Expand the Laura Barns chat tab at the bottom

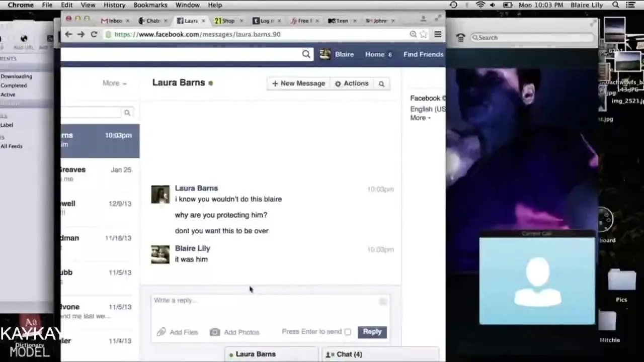click(272, 354)
